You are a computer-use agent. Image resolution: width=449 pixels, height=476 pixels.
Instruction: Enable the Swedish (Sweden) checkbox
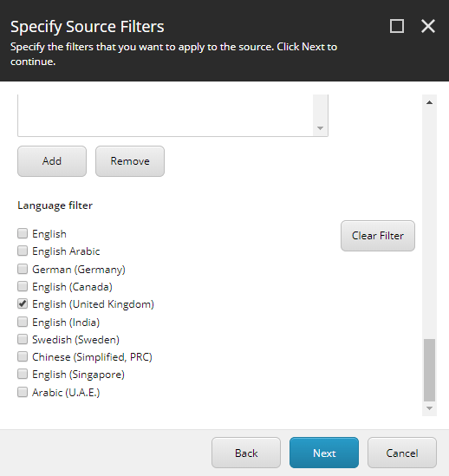coord(23,339)
